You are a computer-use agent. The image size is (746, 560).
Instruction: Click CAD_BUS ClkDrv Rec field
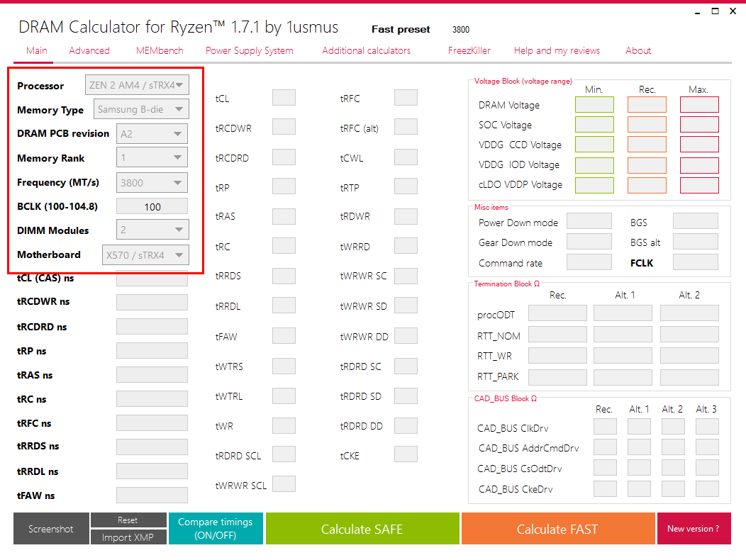point(605,427)
